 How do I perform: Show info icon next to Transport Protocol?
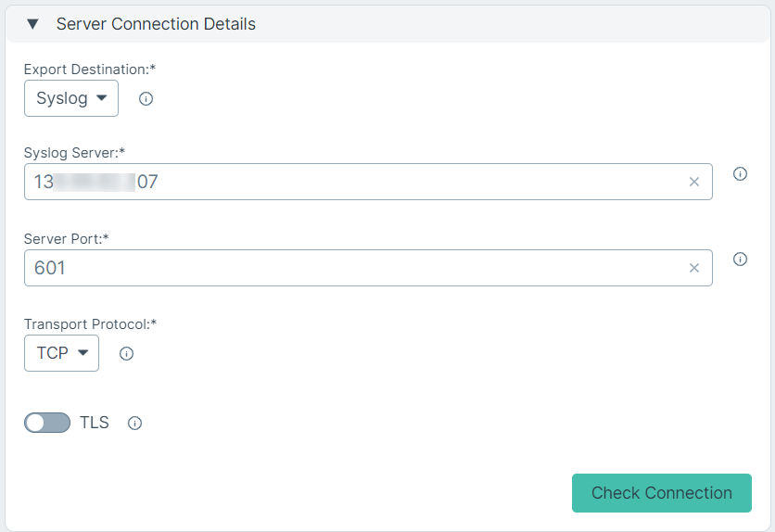coord(126,354)
